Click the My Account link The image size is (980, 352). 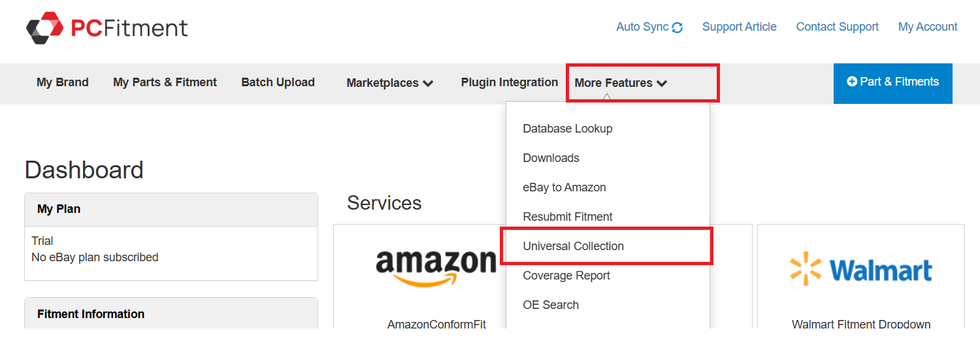click(928, 27)
